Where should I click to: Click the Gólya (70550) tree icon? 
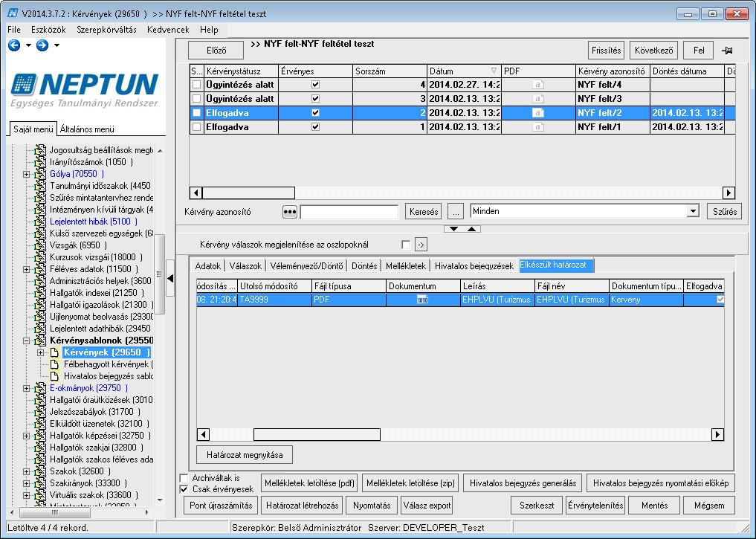(40, 174)
